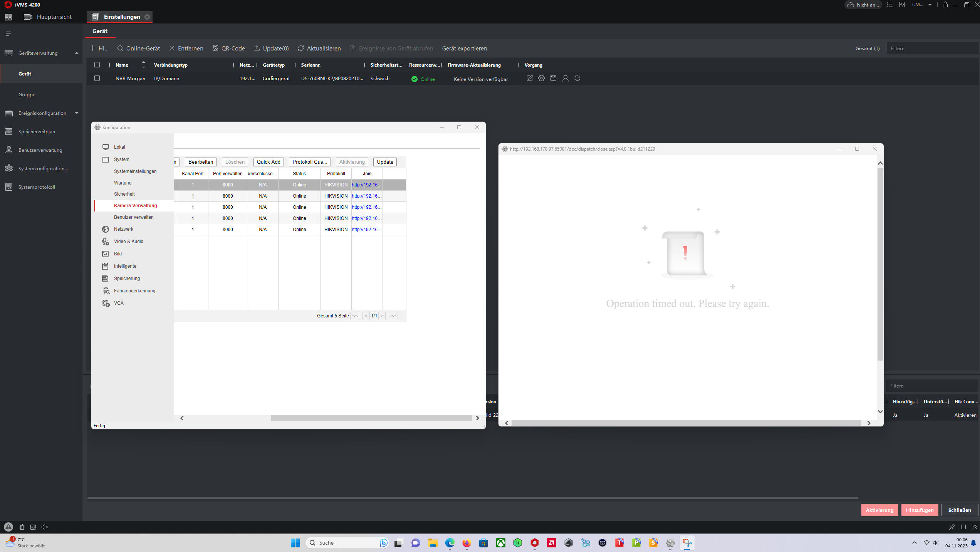Open the Netzwerk section in Konfiguration
Viewport: 980px width, 552px height.
coord(123,229)
